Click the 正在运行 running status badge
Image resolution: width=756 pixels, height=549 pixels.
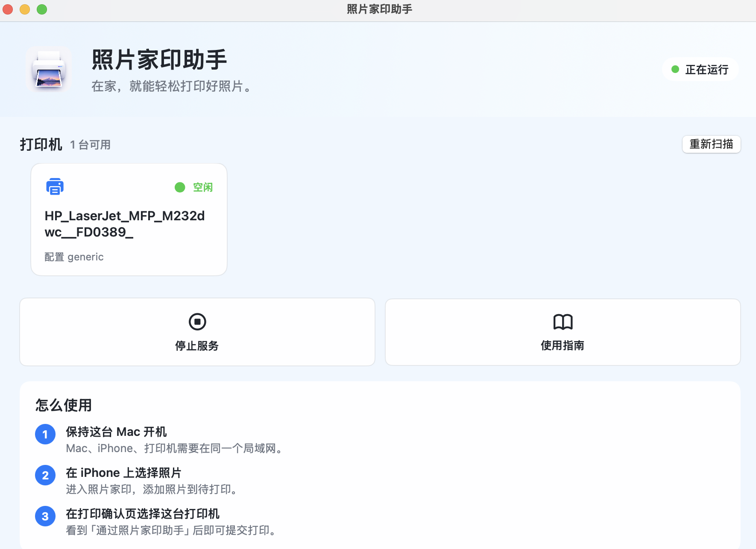coord(700,70)
